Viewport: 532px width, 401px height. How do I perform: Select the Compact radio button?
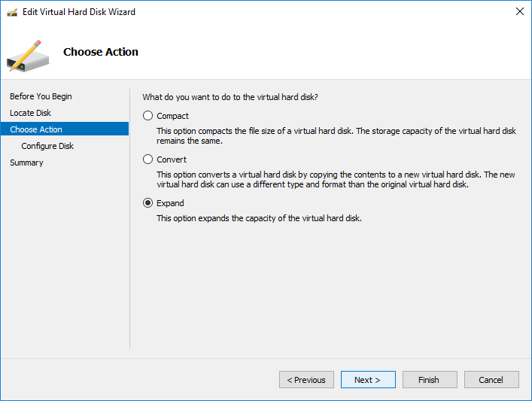(148, 116)
